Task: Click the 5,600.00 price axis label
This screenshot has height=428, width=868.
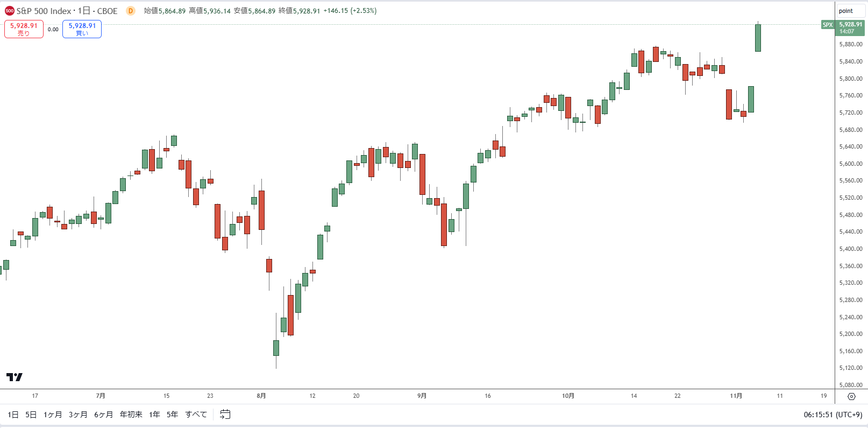Action: [851, 164]
